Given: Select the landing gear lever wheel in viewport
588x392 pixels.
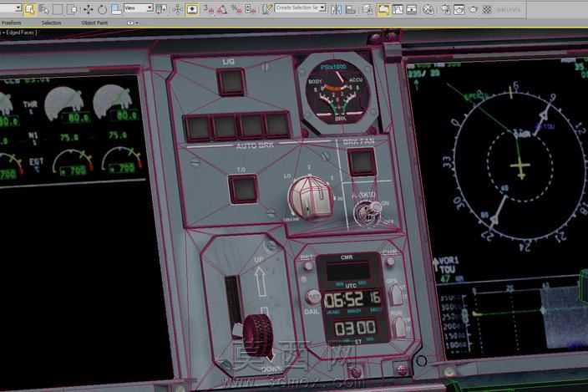Looking at the screenshot, I should [x=259, y=334].
